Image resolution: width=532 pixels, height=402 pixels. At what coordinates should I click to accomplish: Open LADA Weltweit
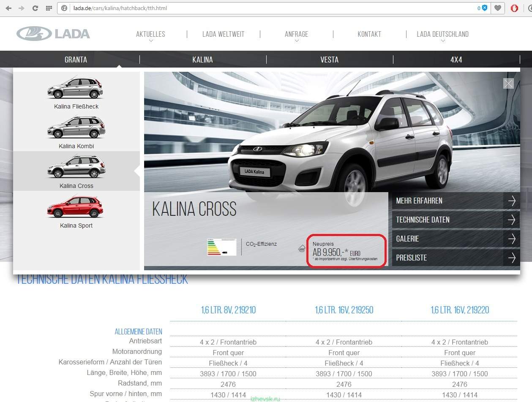(223, 34)
